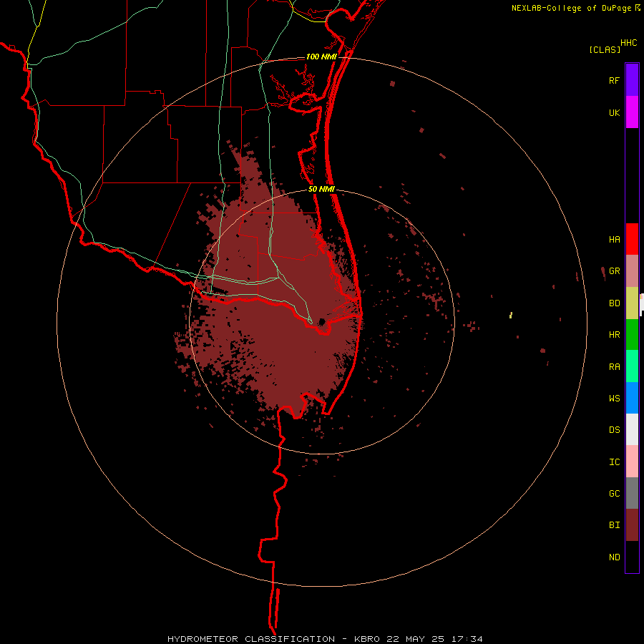Viewport: 644px width, 644px height.
Task: Click the GR pink legend swatch
Action: point(632,271)
